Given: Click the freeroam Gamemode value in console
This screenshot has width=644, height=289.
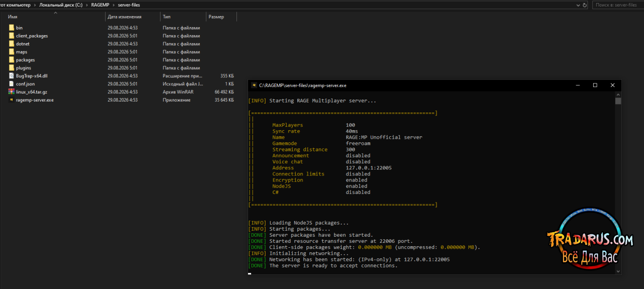Looking at the screenshot, I should pyautogui.click(x=359, y=143).
